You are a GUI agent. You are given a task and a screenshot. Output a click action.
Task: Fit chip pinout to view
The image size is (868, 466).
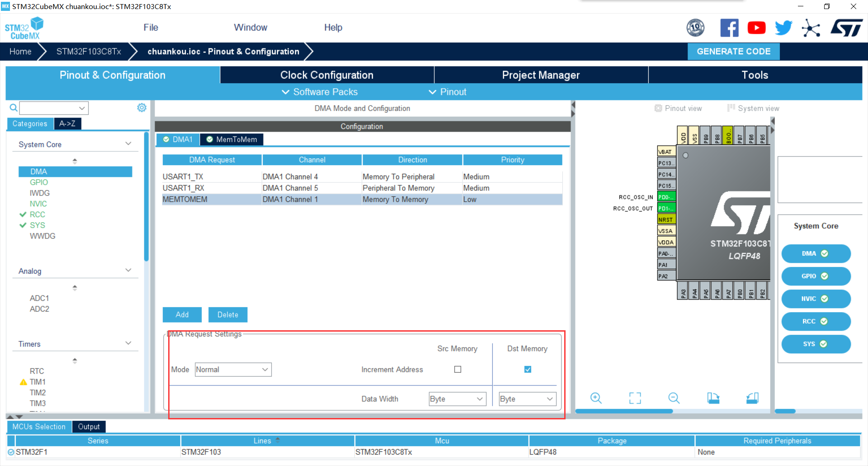click(x=635, y=398)
